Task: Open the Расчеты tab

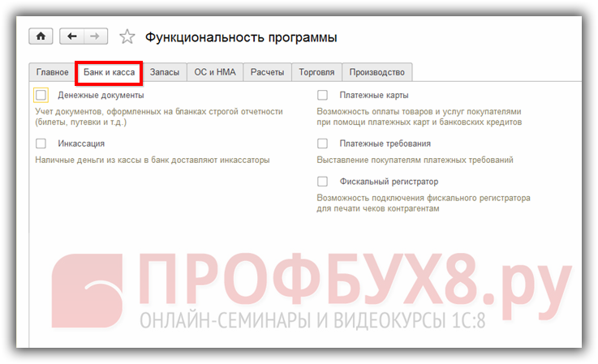Action: (x=267, y=72)
